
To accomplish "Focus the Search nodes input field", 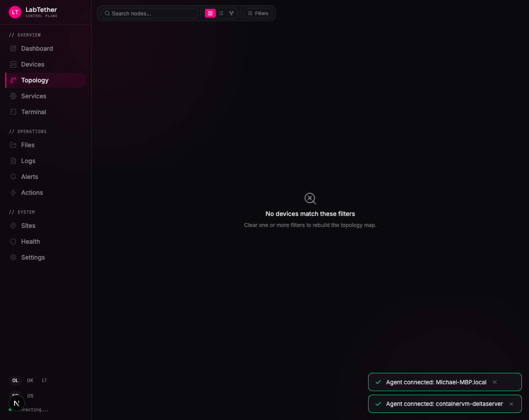I will pyautogui.click(x=149, y=13).
